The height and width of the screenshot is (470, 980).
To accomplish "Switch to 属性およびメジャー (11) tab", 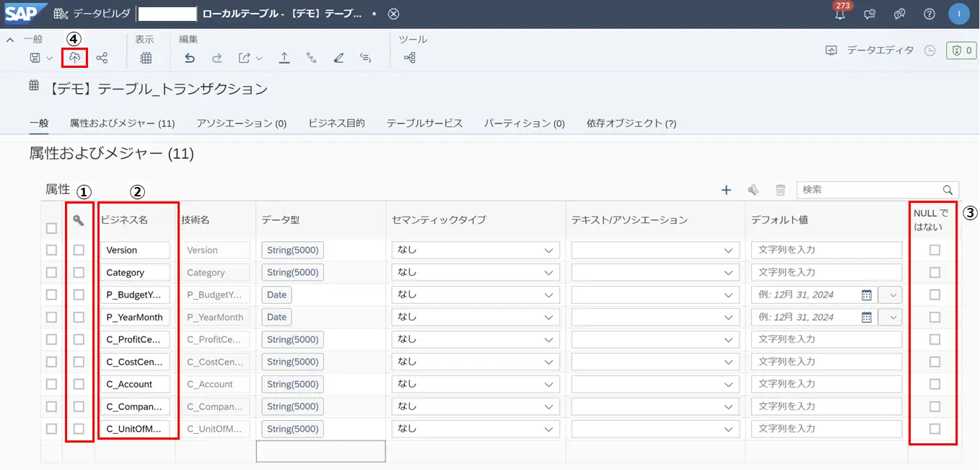I will tap(123, 123).
